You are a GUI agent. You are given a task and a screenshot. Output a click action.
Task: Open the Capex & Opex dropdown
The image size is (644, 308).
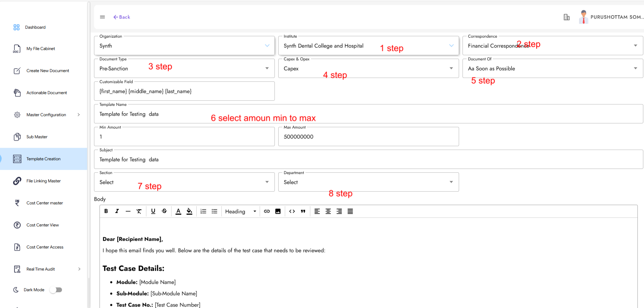pyautogui.click(x=368, y=68)
